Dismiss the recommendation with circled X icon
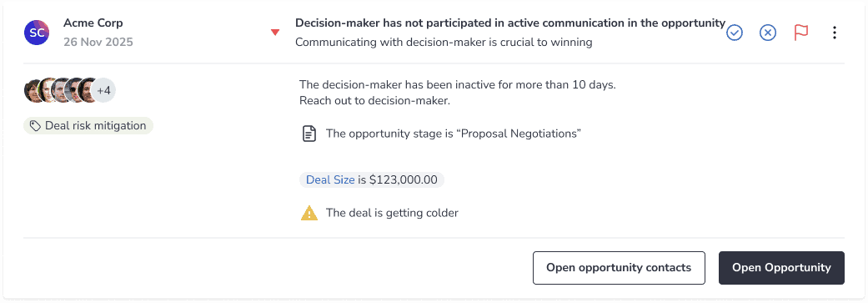Viewport: 868px width, 303px height. [767, 33]
